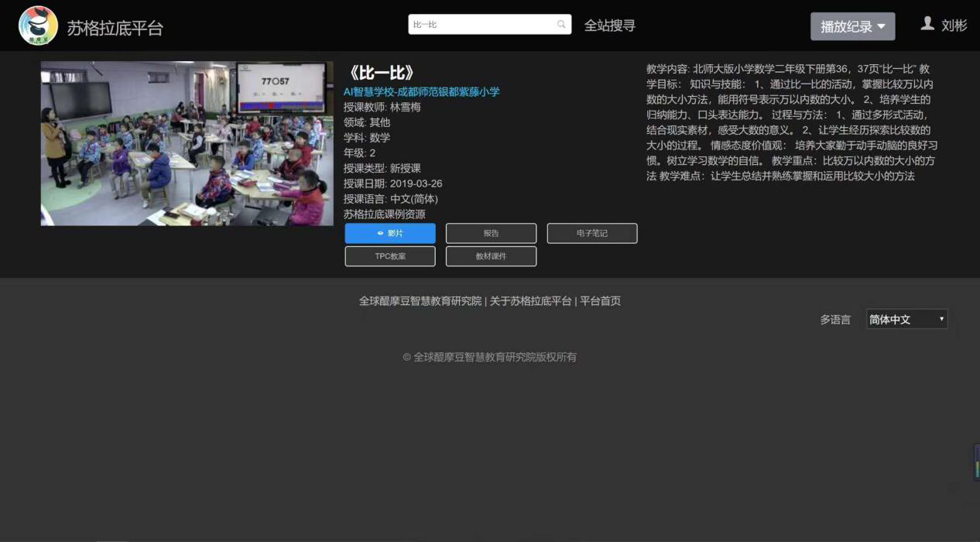Viewport: 980px width, 542px height.
Task: Open the 播放纪录 dropdown menu
Action: pyautogui.click(x=852, y=26)
